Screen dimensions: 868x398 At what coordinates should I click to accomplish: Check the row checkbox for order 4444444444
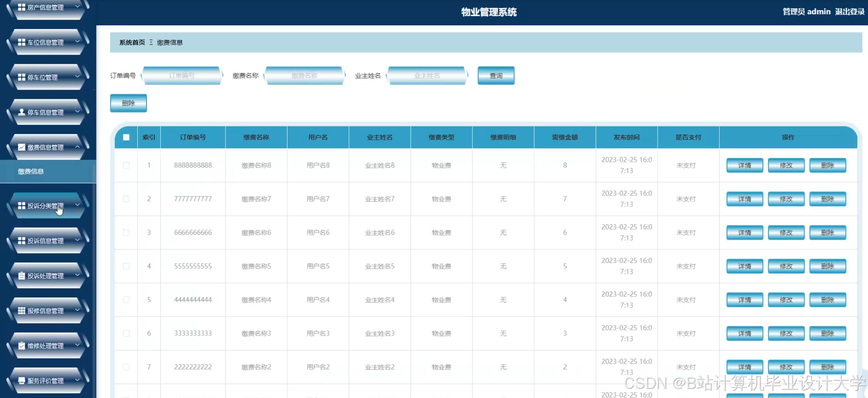tap(126, 300)
